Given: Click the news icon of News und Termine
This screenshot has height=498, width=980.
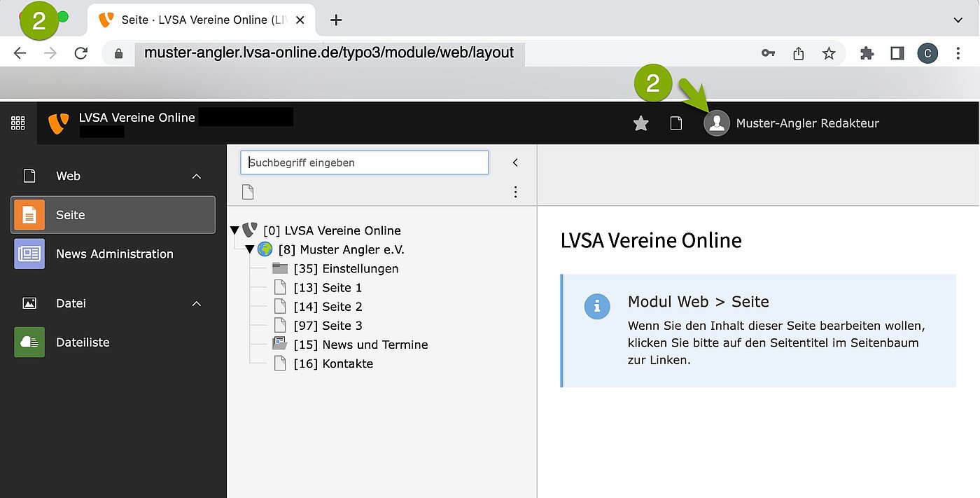Looking at the screenshot, I should click(280, 343).
